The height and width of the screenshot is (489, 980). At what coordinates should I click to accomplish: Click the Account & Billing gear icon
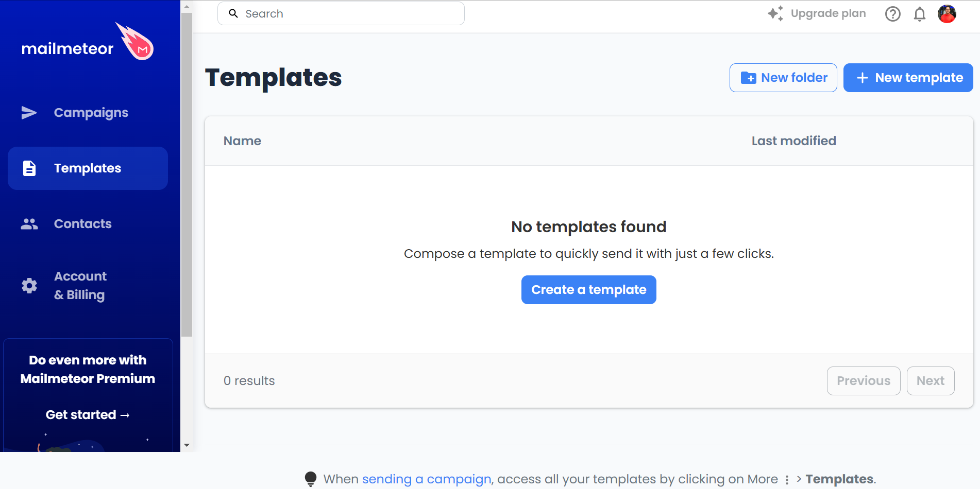click(29, 286)
